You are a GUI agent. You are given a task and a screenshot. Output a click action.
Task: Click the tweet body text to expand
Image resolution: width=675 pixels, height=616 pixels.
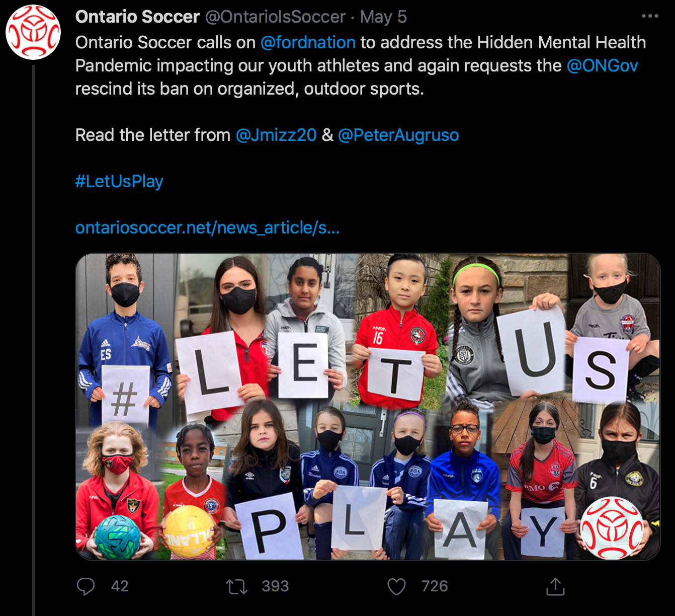coord(361,65)
